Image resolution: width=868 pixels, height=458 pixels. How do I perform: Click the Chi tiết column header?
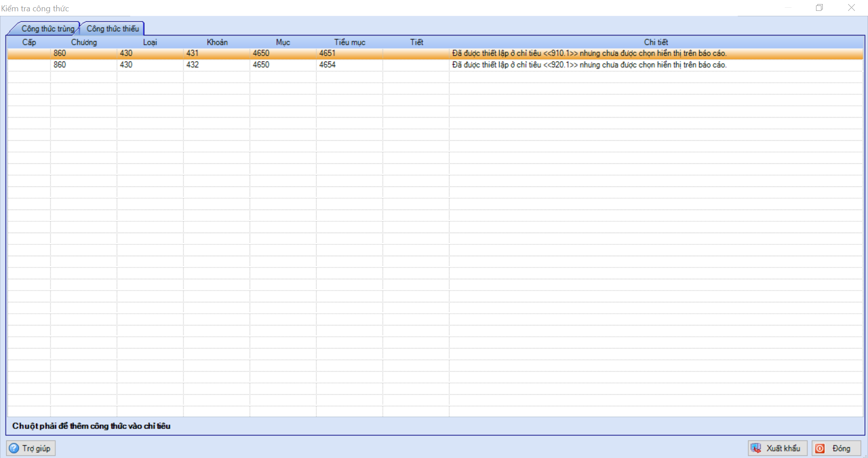click(656, 42)
